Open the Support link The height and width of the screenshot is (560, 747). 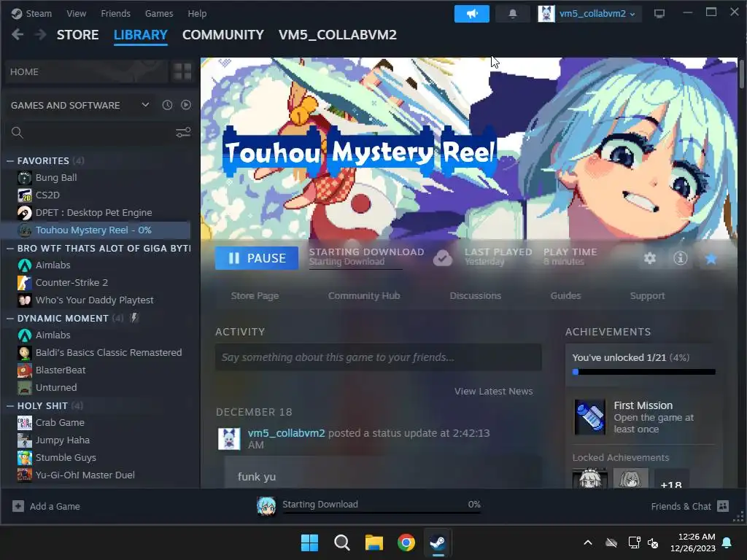647,296
